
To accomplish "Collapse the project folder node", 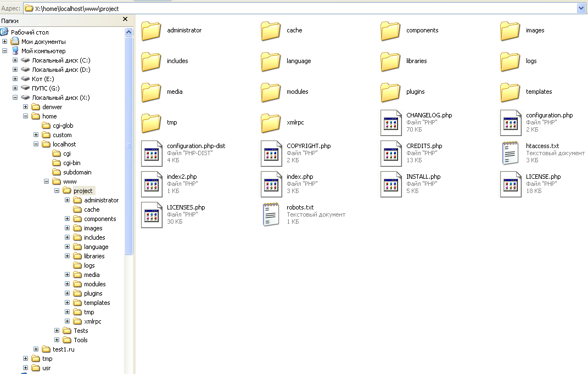I will click(x=57, y=190).
